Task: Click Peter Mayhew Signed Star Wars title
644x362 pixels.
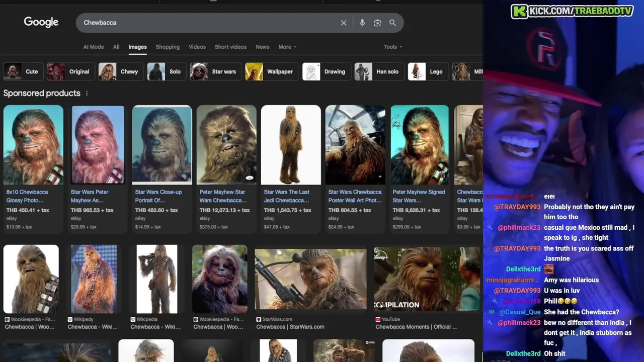Action: (x=419, y=196)
